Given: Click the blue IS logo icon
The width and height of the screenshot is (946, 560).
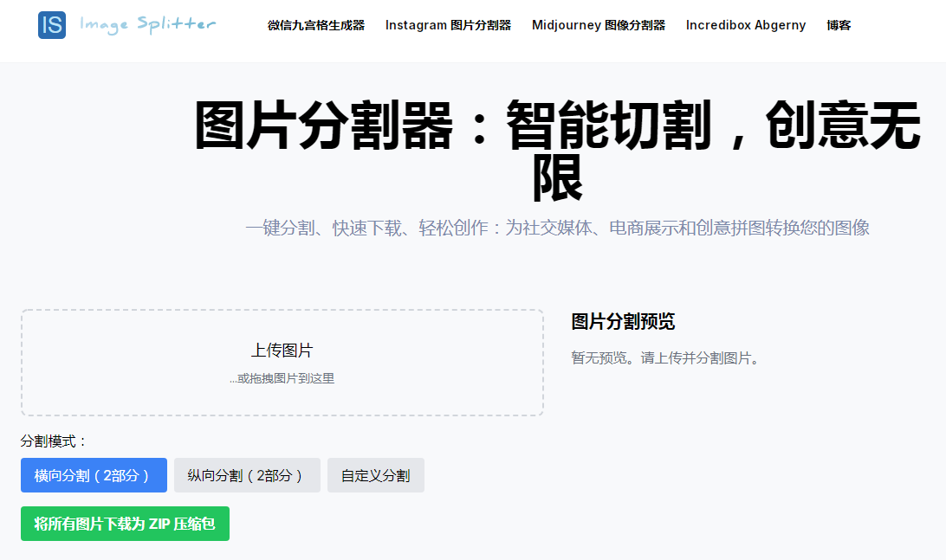Looking at the screenshot, I should click(52, 25).
